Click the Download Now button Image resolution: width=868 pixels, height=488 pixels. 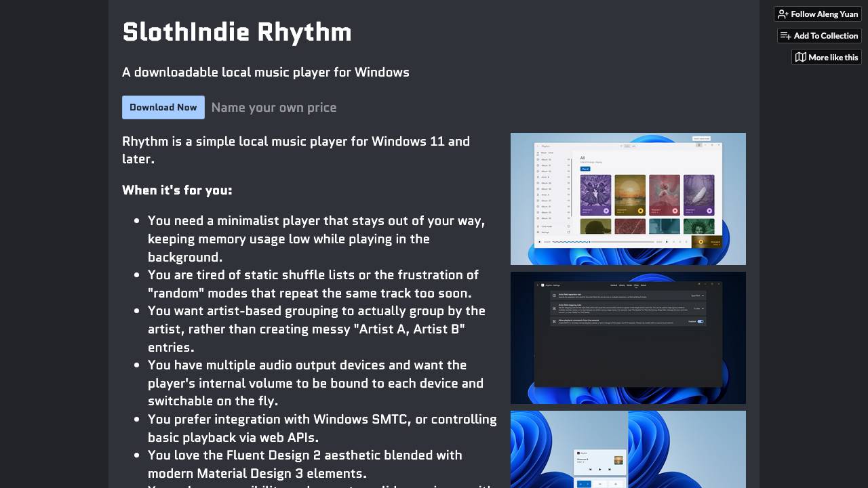click(163, 107)
